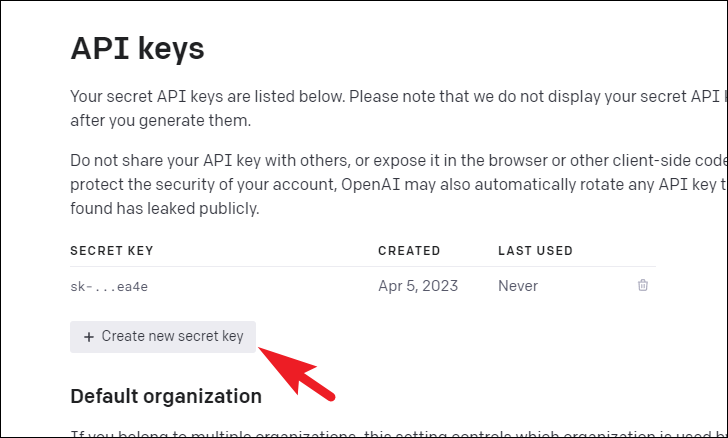Click the line "found has leaked publicly."
Image resolution: width=728 pixels, height=438 pixels.
tap(164, 209)
